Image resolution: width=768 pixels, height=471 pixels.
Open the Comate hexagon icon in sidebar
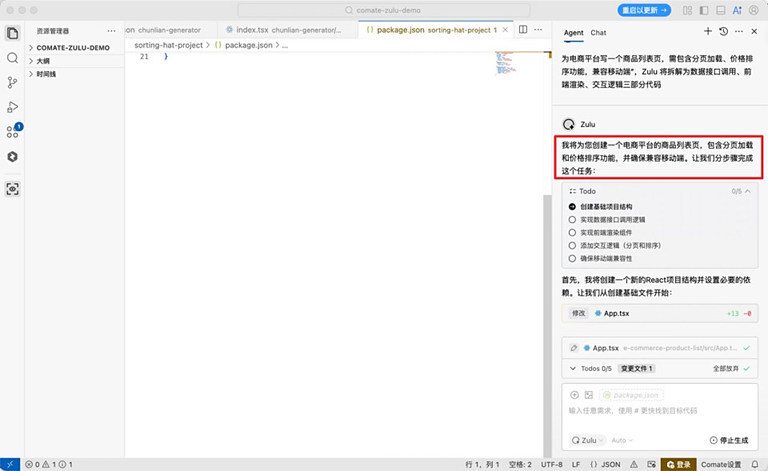[13, 157]
